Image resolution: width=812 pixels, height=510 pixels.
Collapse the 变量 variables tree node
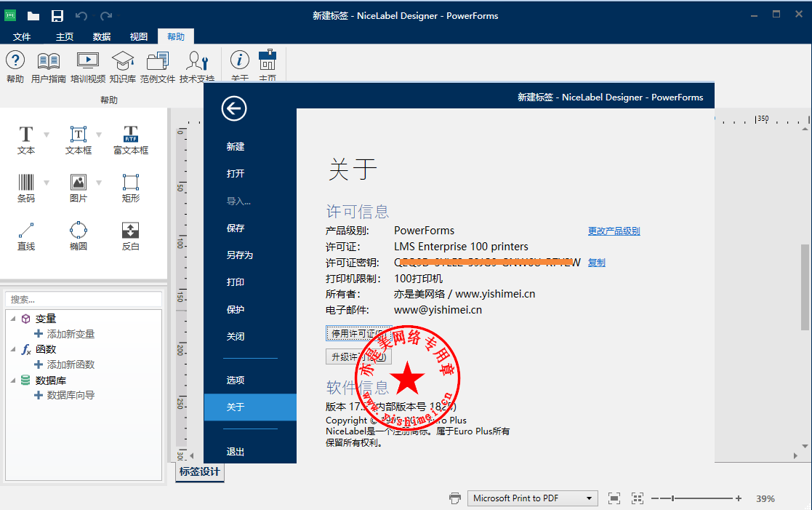13,319
